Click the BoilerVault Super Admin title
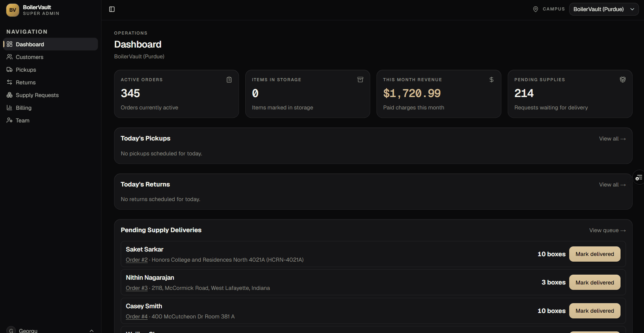 [x=41, y=10]
